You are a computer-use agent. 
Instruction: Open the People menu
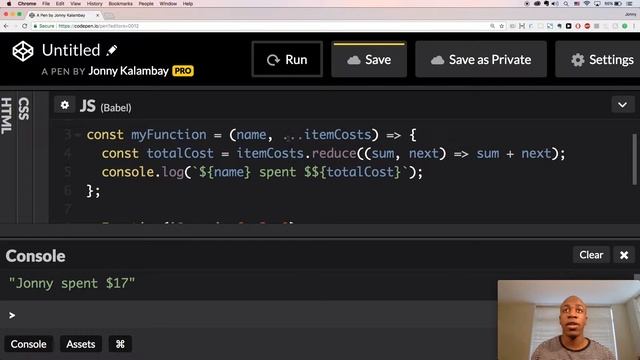146,4
